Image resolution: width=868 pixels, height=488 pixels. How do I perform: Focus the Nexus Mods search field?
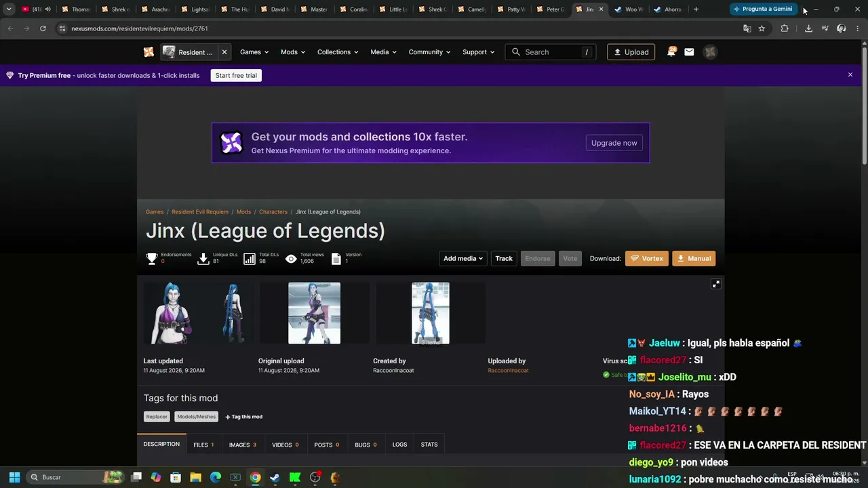coord(551,52)
